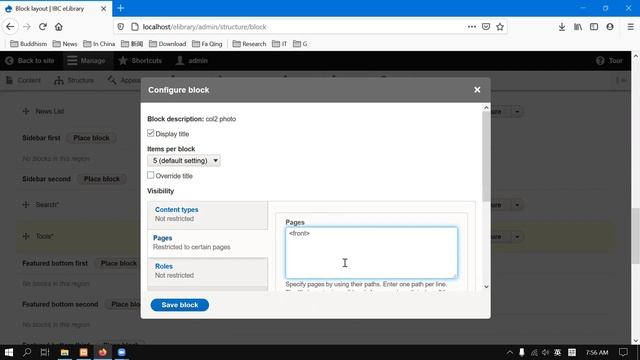Reload the current page
Screen dimensions: 640x360
43,27
